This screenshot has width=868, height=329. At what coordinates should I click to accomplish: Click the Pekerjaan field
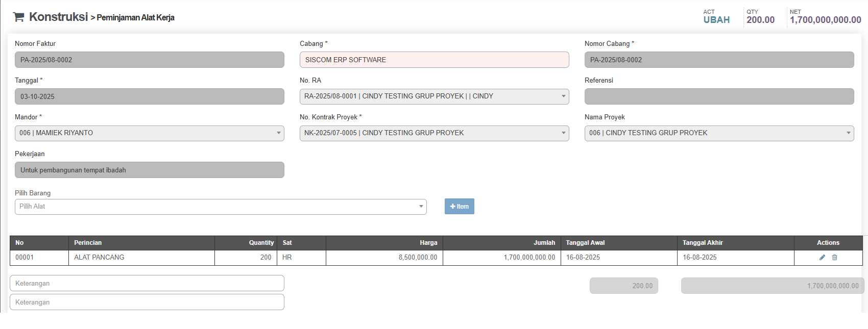point(149,170)
